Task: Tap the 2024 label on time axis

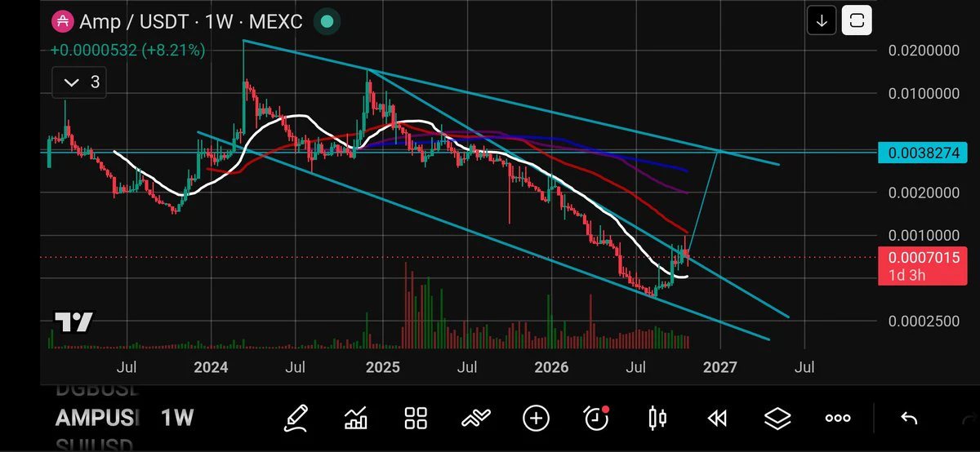Action: click(211, 367)
